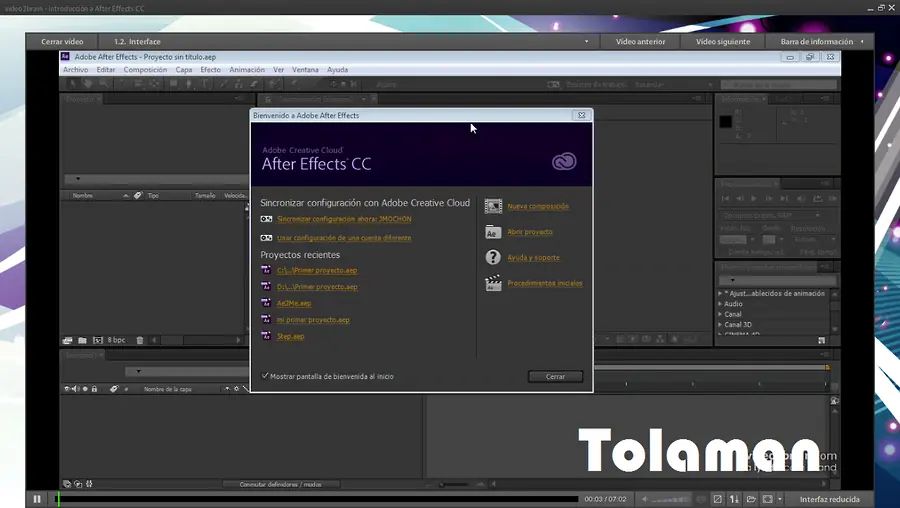Click the Cerrar button in welcome dialog
The image size is (900, 508).
[555, 377]
